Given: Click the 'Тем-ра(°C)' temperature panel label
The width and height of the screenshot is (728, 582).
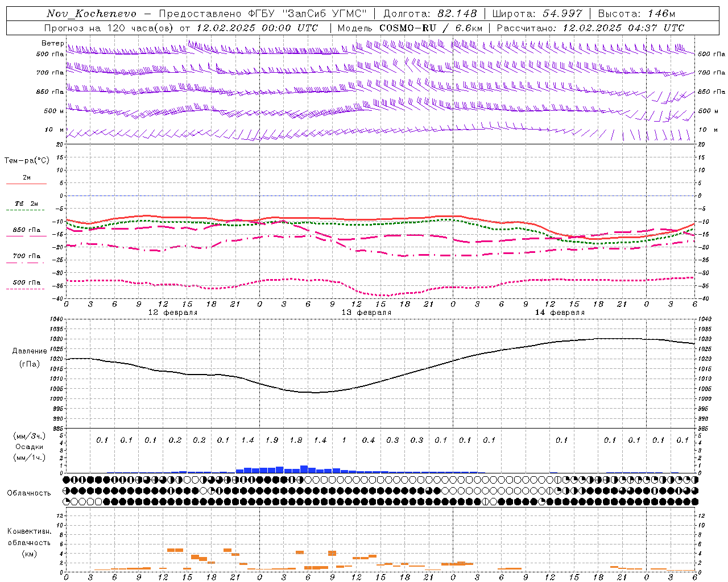Looking at the screenshot, I should [x=27, y=161].
